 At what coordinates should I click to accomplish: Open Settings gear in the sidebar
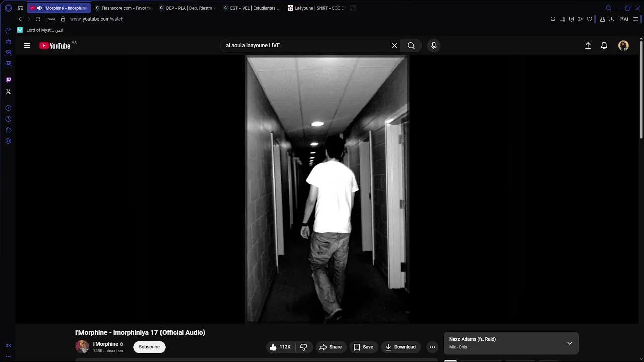pyautogui.click(x=8, y=141)
